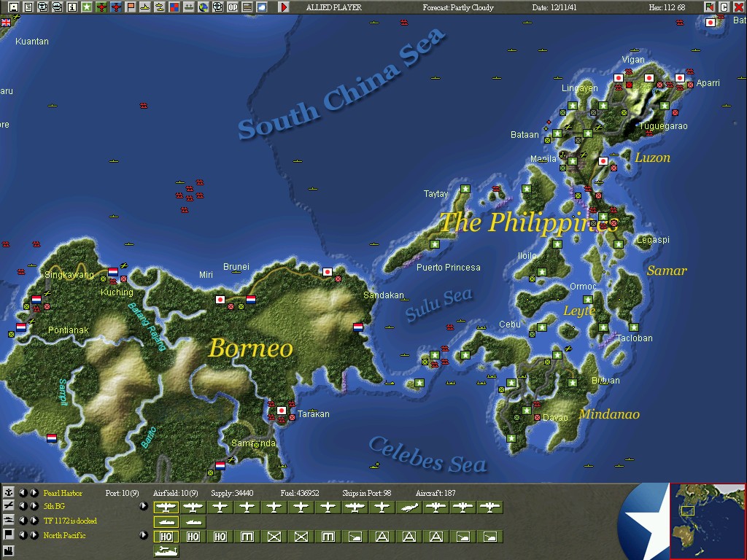Image resolution: width=747 pixels, height=560 pixels.
Task: Open the OP operations report icon
Action: 233,7
